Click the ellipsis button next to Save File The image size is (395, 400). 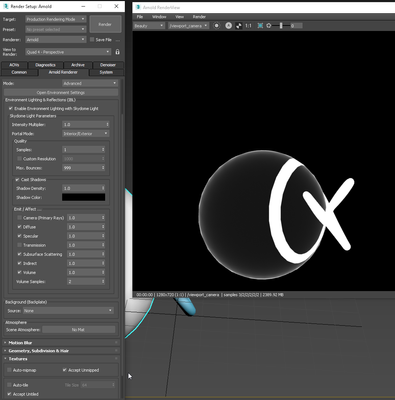[118, 40]
